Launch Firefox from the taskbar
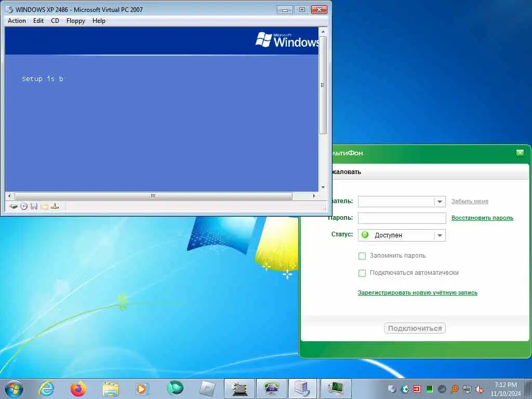532x399 pixels. point(78,389)
